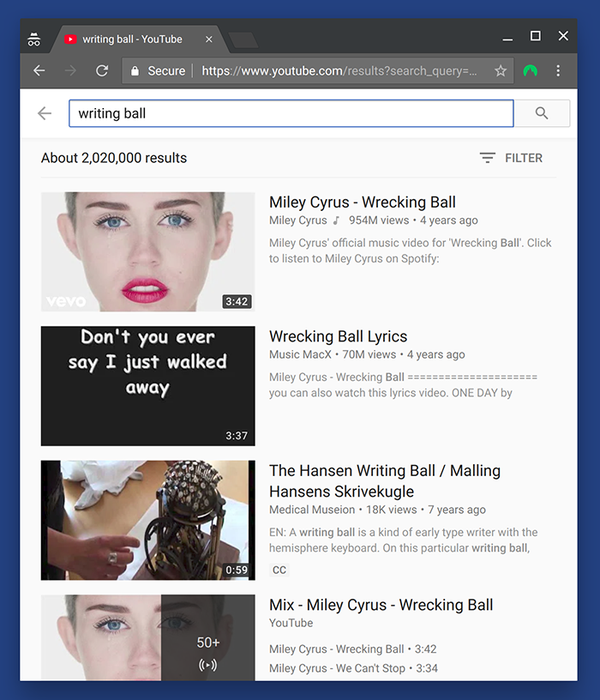Open the FILTER options
This screenshot has width=600, height=700.
(x=511, y=158)
